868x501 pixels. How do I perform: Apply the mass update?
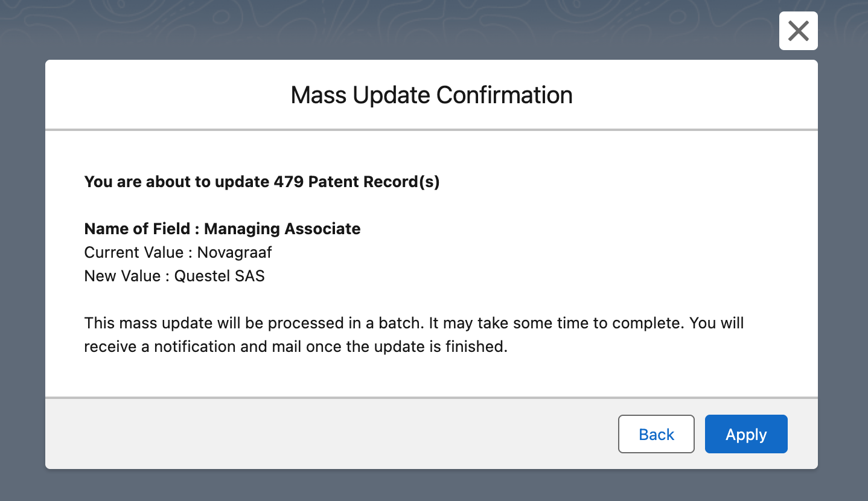coord(746,434)
